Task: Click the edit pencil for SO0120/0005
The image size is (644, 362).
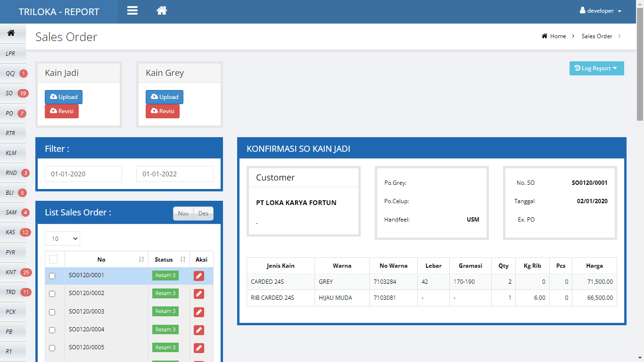Action: (x=199, y=348)
